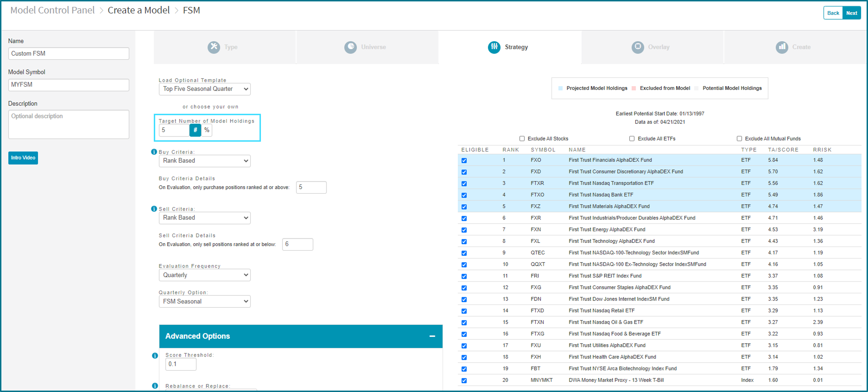Click the TA/SCORE column header
Image resolution: width=868 pixels, height=392 pixels.
coord(783,150)
